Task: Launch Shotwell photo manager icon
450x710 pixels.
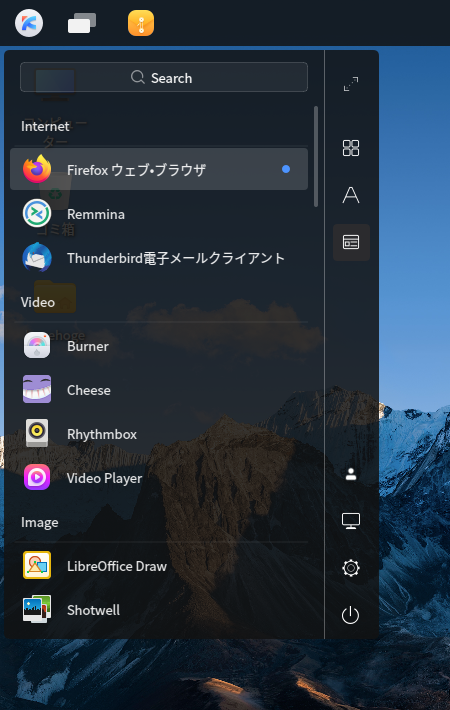Action: click(37, 609)
